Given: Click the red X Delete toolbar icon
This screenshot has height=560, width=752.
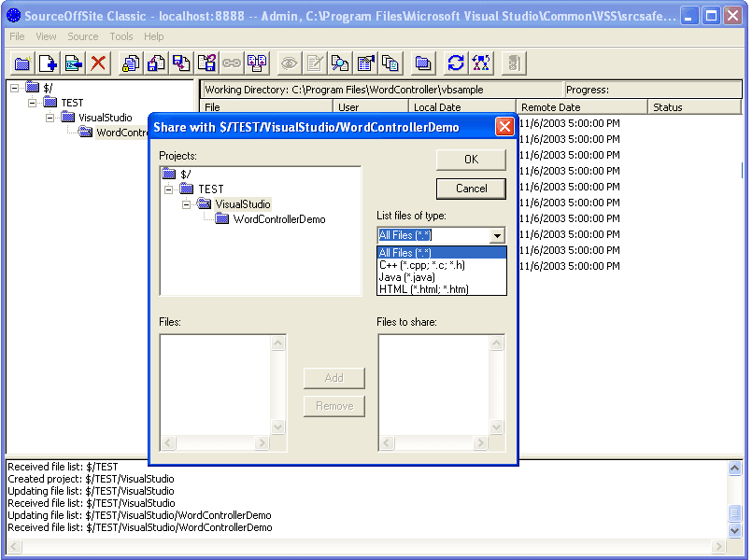Looking at the screenshot, I should tap(98, 63).
